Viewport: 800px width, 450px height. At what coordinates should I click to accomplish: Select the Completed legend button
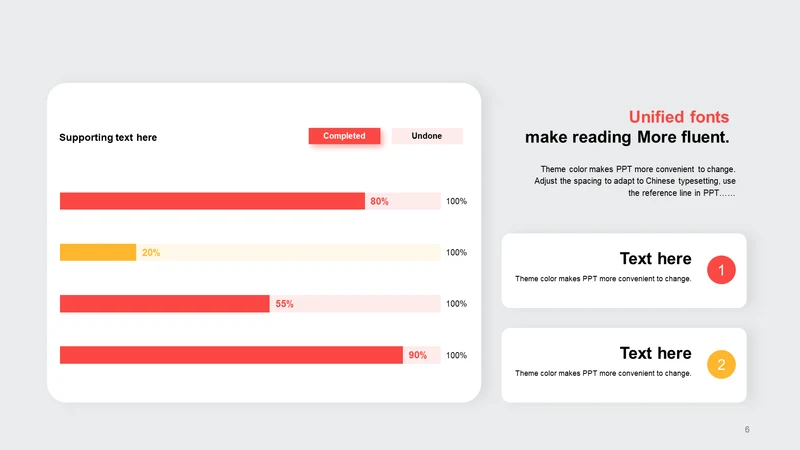(344, 136)
